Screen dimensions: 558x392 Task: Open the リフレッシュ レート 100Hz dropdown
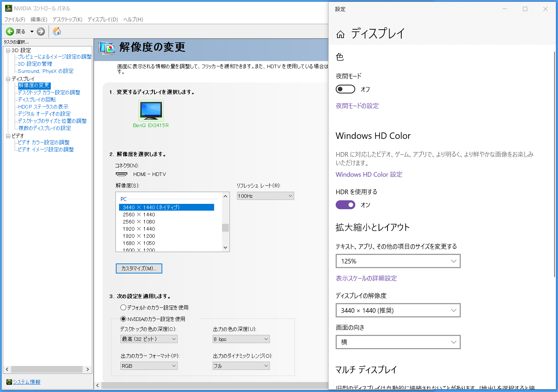(265, 196)
